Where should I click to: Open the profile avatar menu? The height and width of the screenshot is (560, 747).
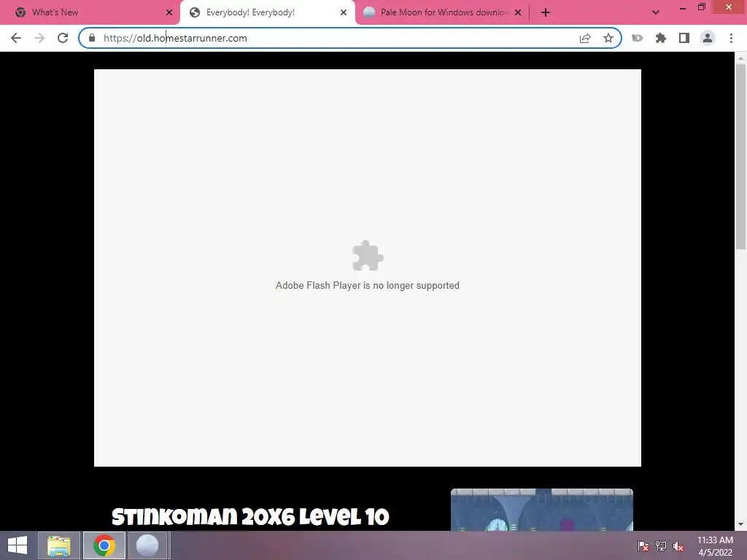click(708, 38)
